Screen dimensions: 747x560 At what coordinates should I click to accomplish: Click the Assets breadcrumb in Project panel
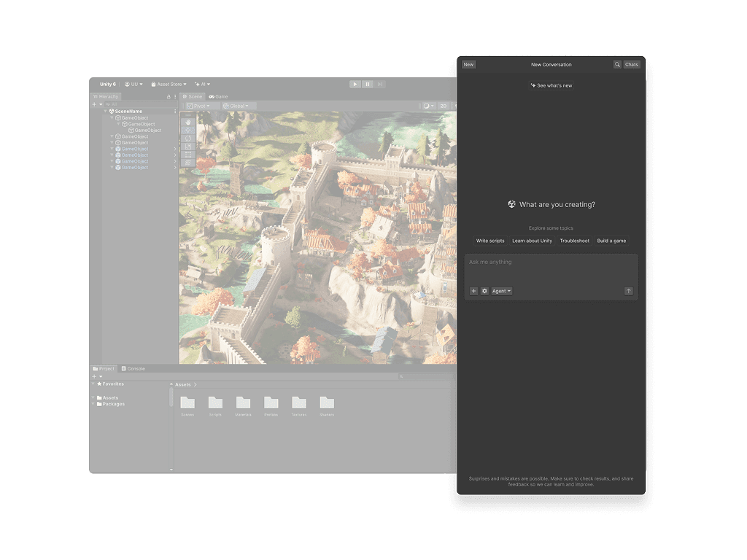tap(182, 385)
